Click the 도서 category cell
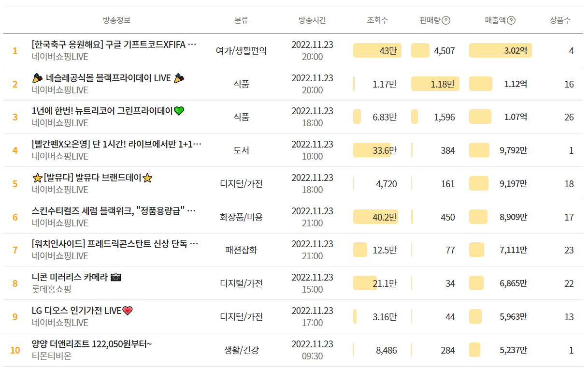 (x=241, y=150)
